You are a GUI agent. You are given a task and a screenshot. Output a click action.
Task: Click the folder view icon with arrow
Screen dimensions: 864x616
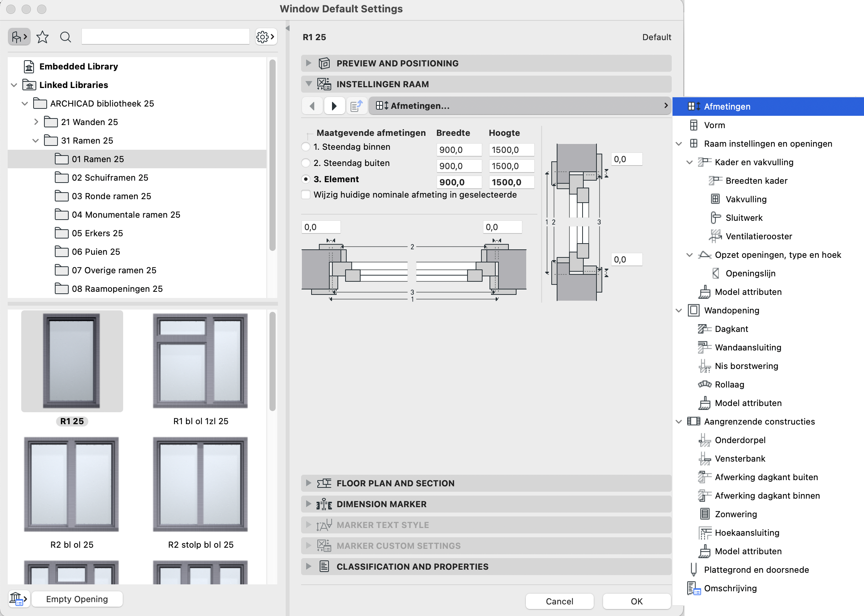[19, 37]
